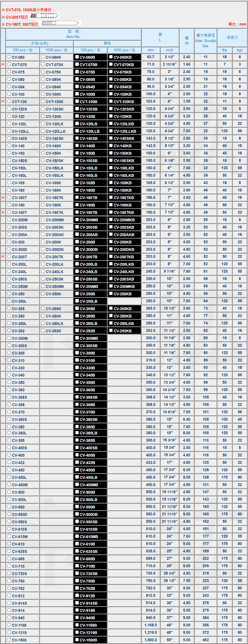248x644 pixels.
Task: Click the '黑色' sub-header
Action: click(107, 43)
